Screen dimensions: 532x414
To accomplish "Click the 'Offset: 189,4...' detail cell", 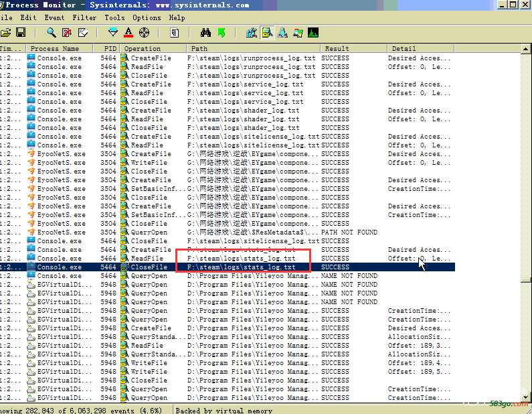I will click(x=420, y=363).
